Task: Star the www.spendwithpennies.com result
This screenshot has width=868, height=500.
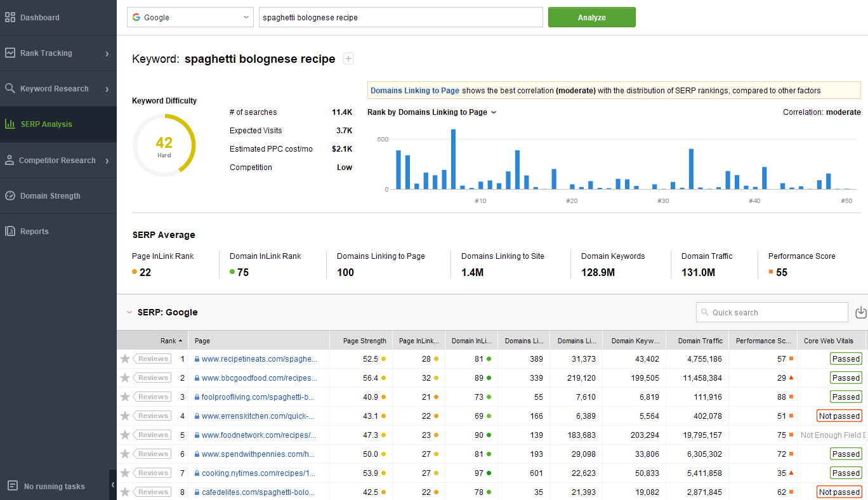Action: [x=125, y=454]
